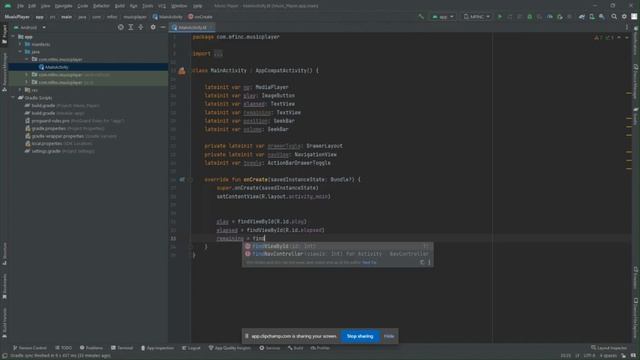Open the Build menu

click(x=120, y=6)
